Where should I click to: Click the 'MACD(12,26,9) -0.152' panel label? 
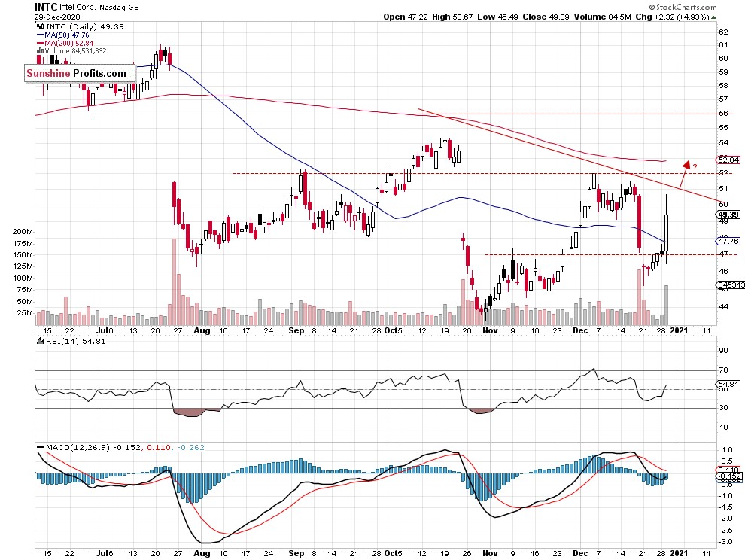coord(93,447)
